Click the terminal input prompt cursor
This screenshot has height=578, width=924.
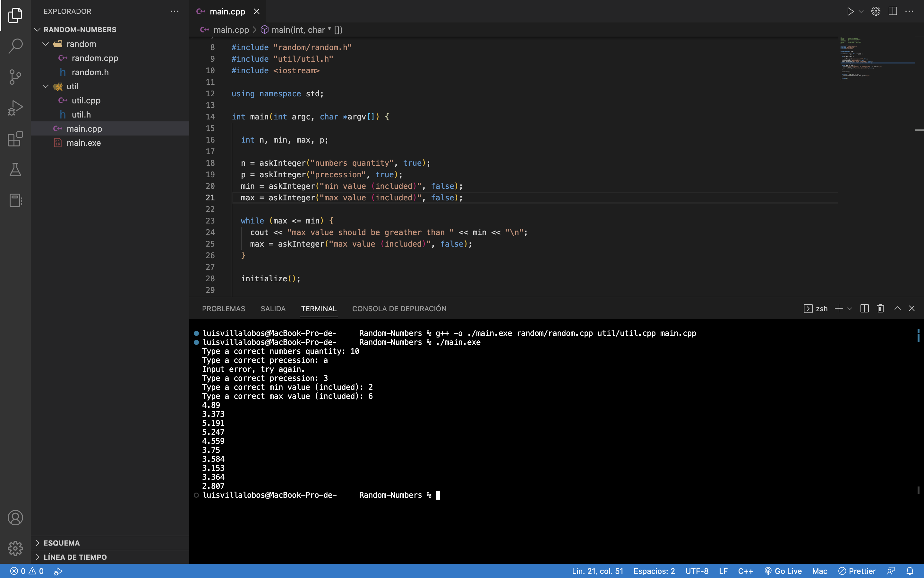tap(438, 495)
